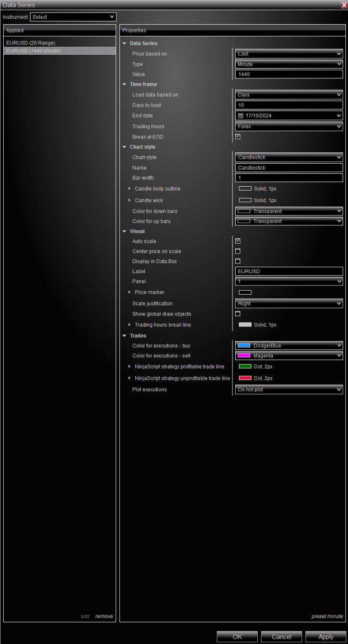Collapse the Visual section
348x644 pixels.
pyautogui.click(x=125, y=231)
